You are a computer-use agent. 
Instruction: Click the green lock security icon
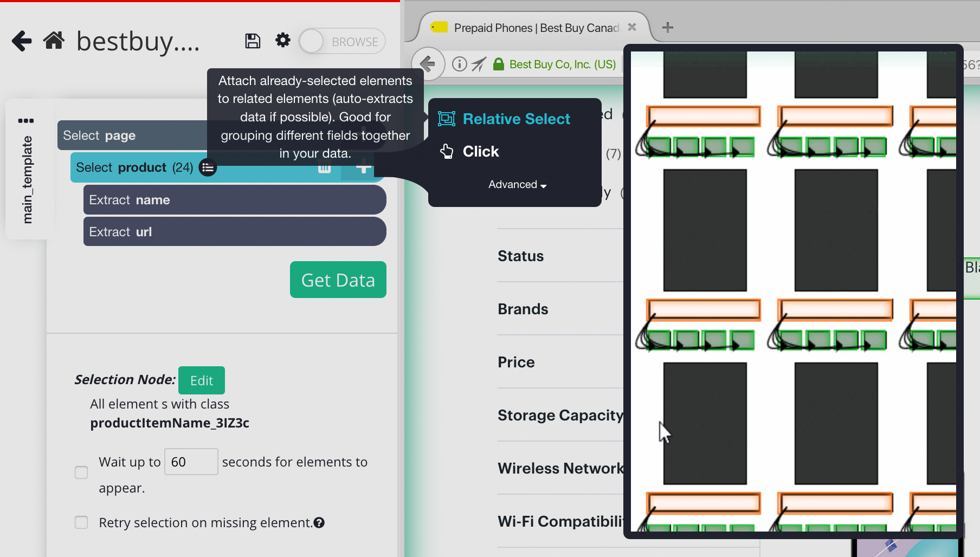click(499, 64)
